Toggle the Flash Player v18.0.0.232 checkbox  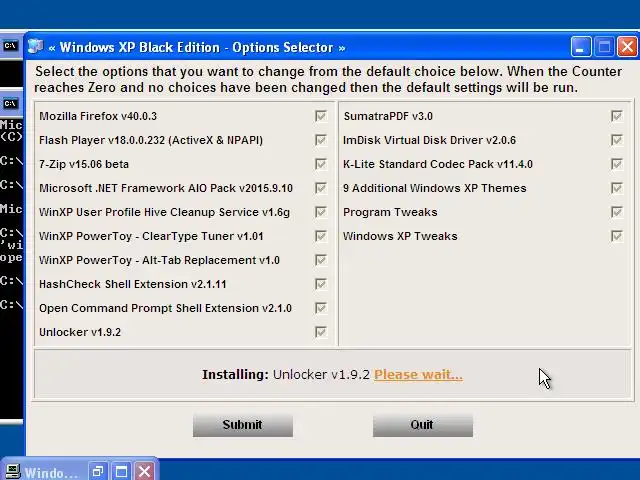click(x=321, y=140)
